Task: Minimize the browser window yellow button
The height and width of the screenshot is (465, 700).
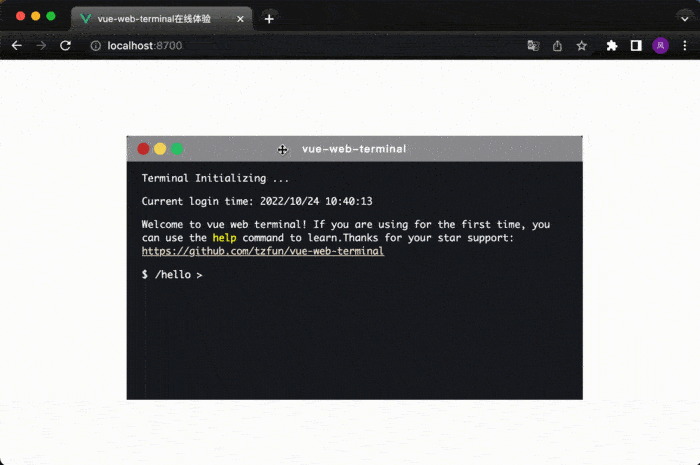Action: (x=36, y=17)
